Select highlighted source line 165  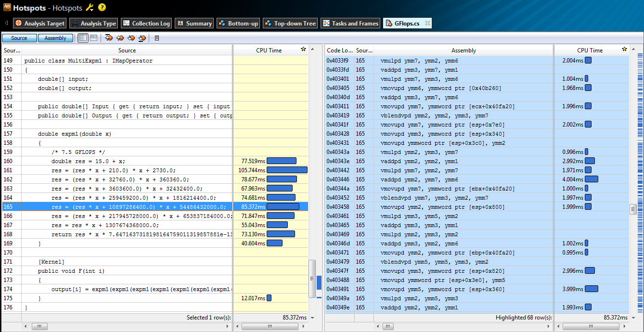[155, 207]
